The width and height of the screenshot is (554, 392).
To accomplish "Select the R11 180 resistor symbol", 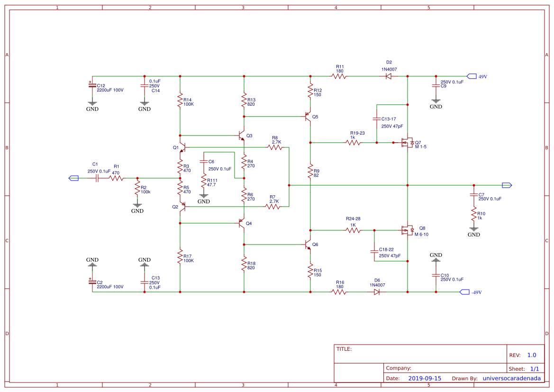I will [x=339, y=76].
